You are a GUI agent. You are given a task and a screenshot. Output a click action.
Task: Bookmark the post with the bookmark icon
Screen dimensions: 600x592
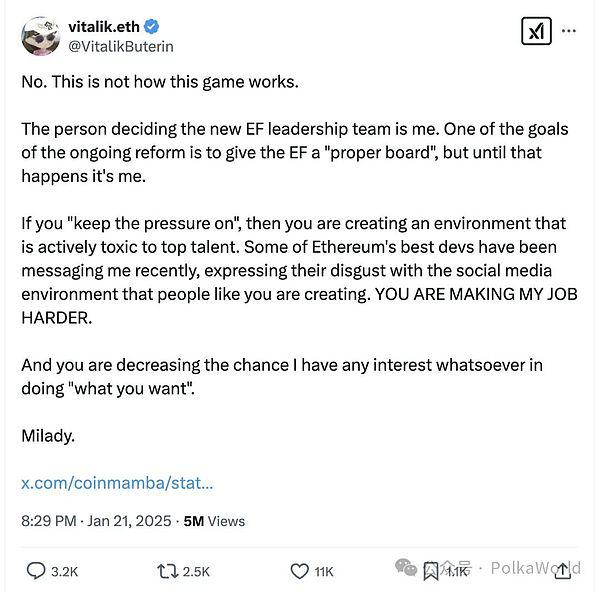pos(431,571)
